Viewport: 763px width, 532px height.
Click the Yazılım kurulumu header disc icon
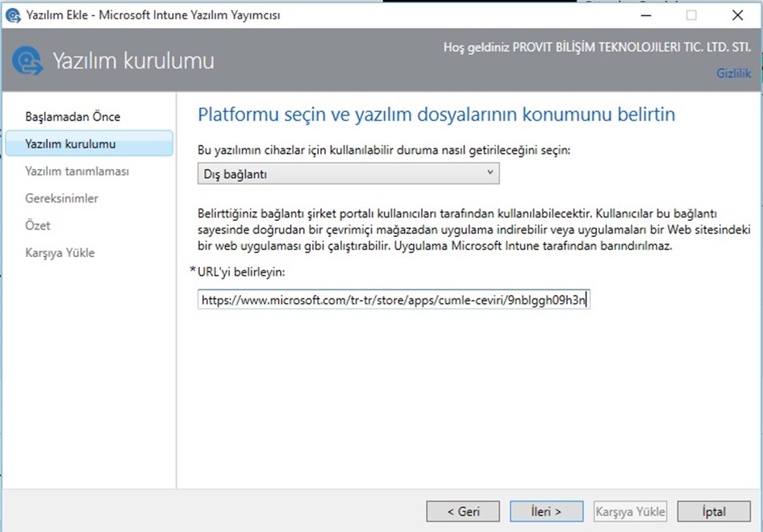click(27, 60)
